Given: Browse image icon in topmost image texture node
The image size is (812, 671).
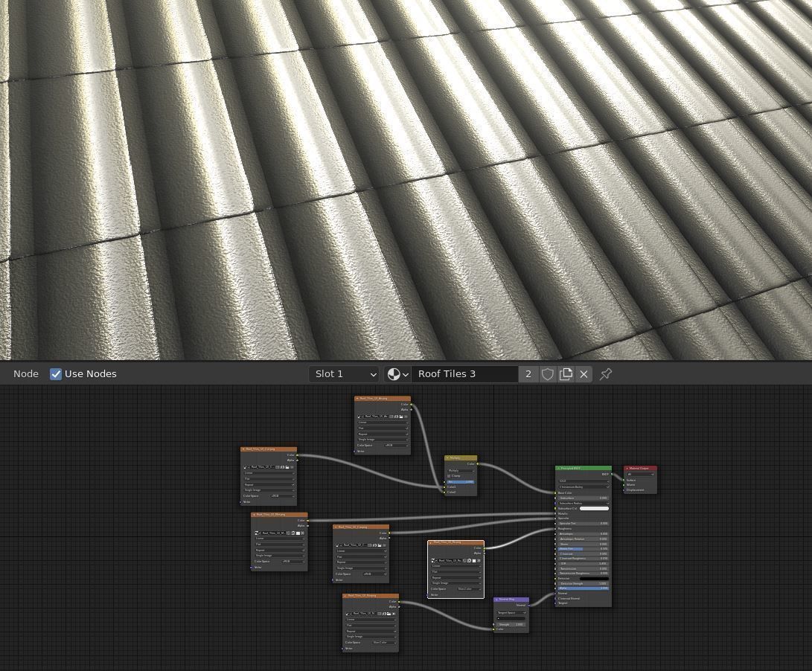Looking at the screenshot, I should pos(360,416).
